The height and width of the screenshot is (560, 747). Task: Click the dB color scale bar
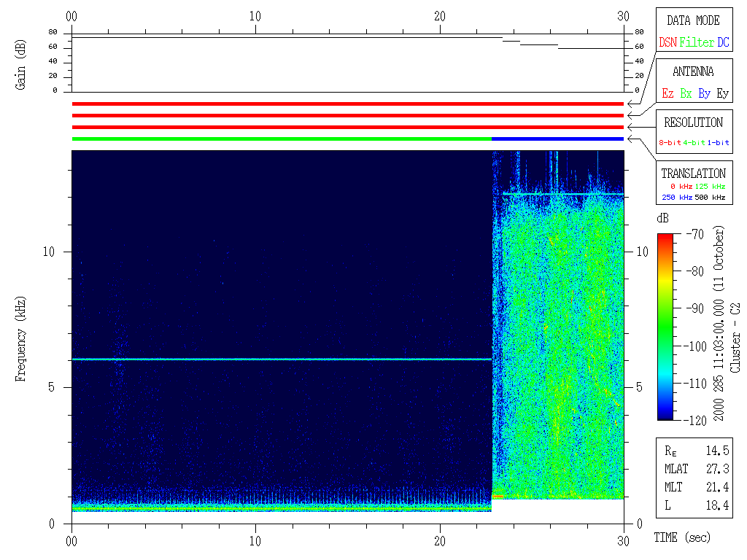pyautogui.click(x=665, y=327)
